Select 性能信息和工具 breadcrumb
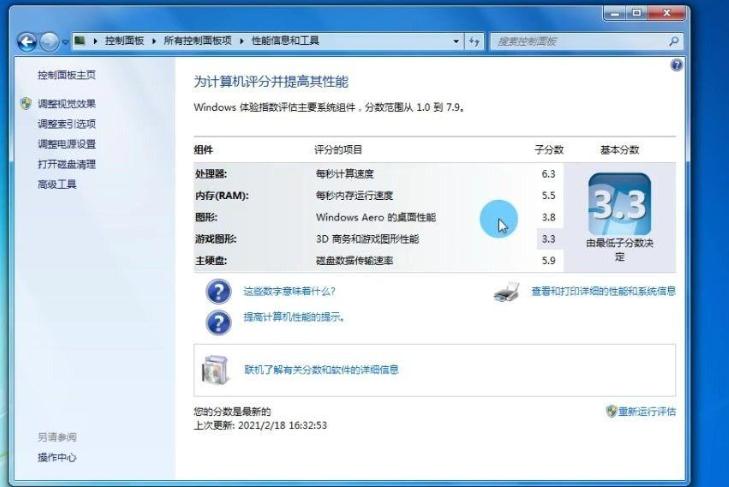Screen dimensions: 729x487 pos(285,41)
